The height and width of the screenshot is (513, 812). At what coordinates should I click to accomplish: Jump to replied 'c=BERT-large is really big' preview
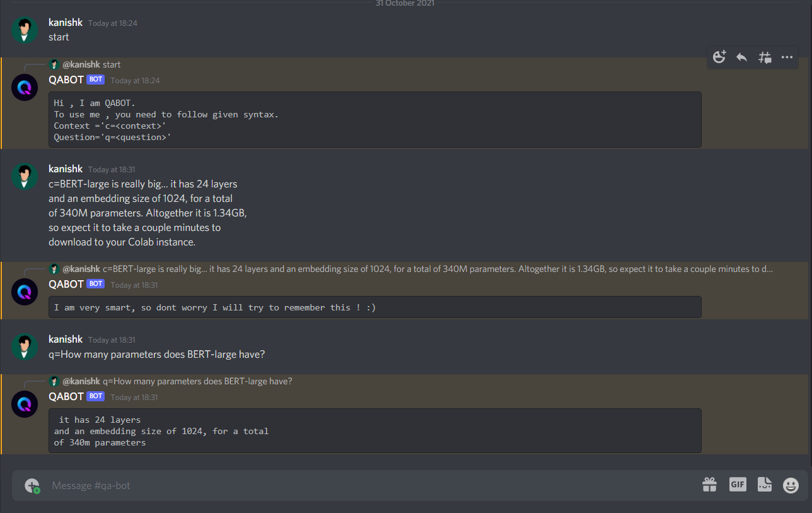click(417, 269)
